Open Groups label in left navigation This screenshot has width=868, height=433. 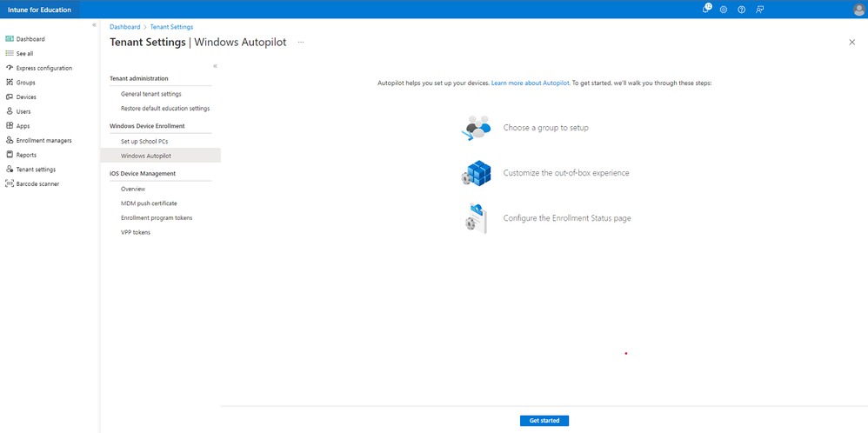[x=26, y=83]
